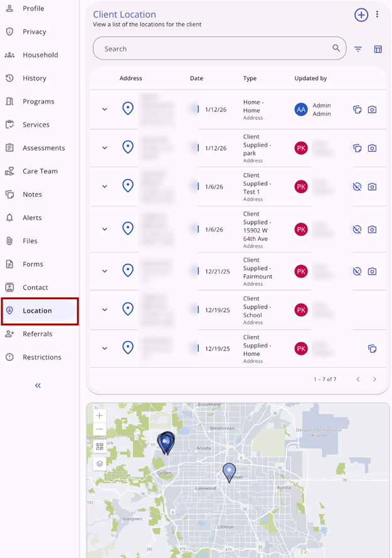This screenshot has width=392, height=558.
Task: Open the three-dot more options menu
Action: point(377,14)
